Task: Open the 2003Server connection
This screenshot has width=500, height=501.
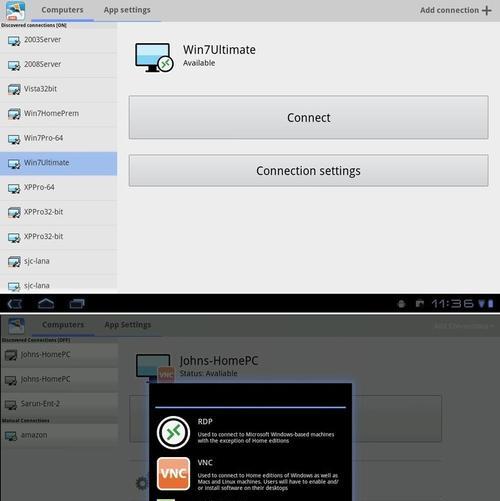Action: pos(58,40)
